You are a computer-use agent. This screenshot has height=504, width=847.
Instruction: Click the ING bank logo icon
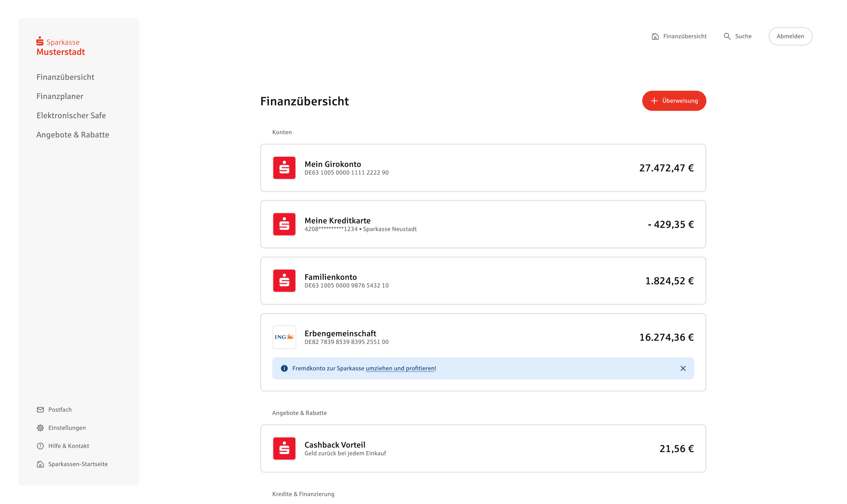[284, 337]
